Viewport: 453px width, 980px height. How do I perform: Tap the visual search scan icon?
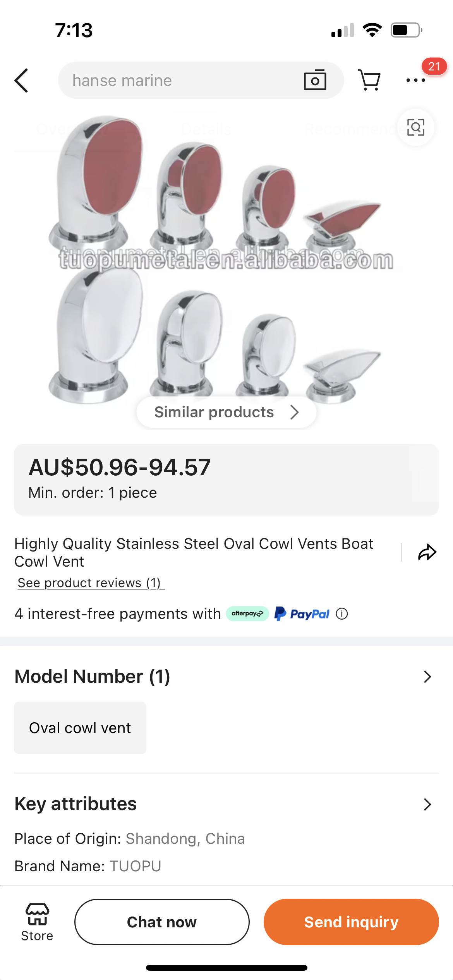coord(415,127)
